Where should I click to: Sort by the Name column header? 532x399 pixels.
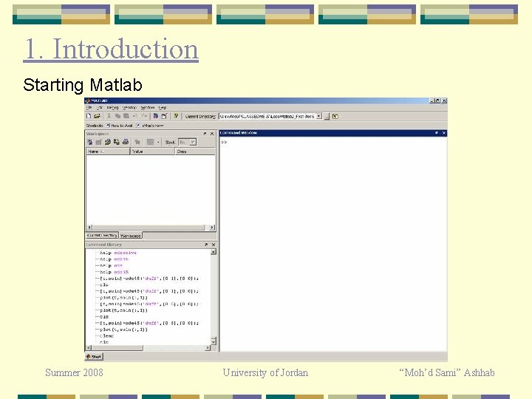tap(108, 151)
